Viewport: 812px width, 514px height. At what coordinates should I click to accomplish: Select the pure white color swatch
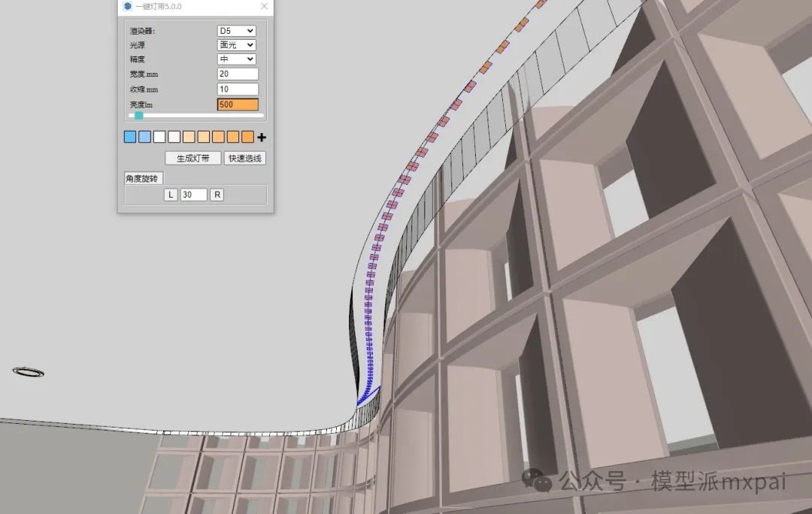(x=159, y=137)
